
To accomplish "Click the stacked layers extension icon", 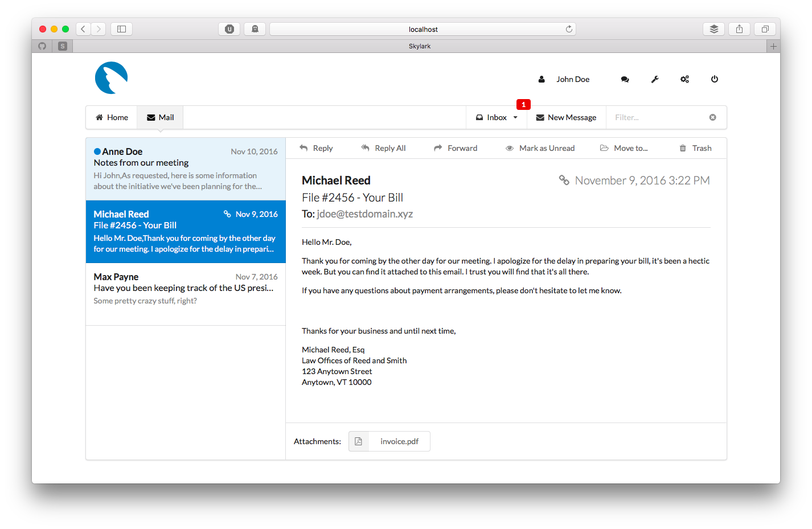I will point(713,29).
